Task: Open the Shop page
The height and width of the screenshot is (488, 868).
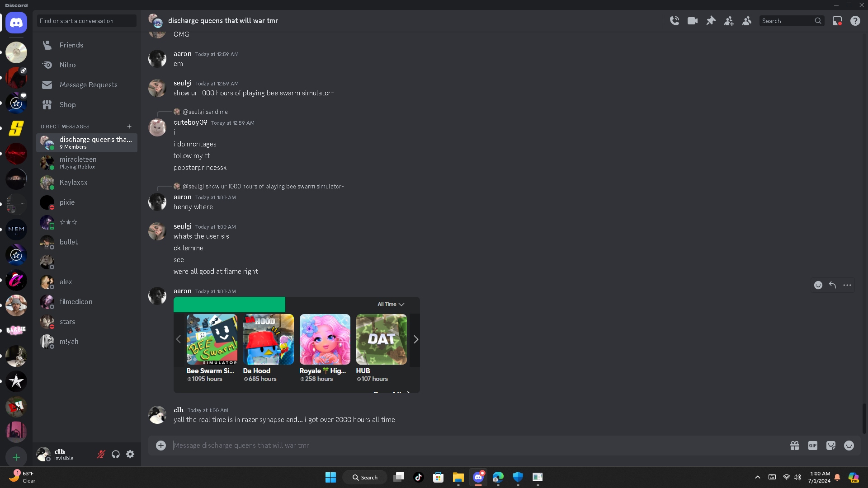Action: (x=87, y=105)
